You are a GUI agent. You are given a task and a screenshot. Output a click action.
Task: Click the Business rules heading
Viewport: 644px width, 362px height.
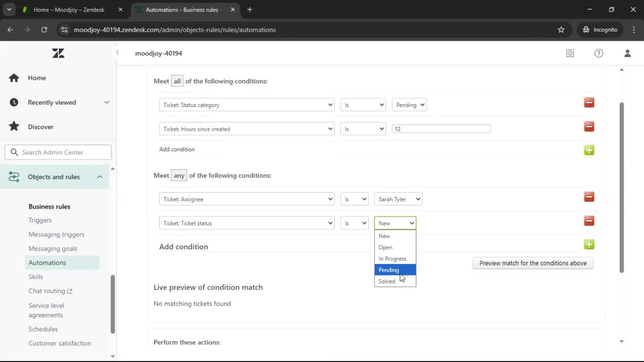(49, 206)
